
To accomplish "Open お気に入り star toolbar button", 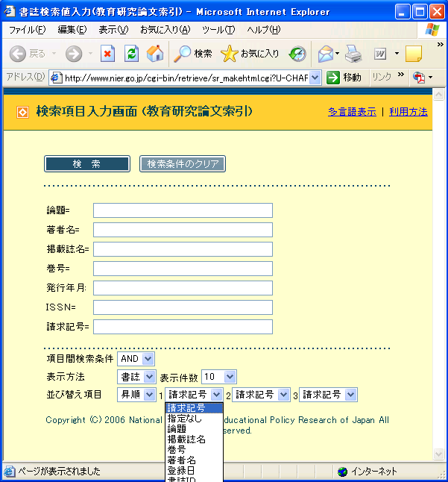I will 250,54.
